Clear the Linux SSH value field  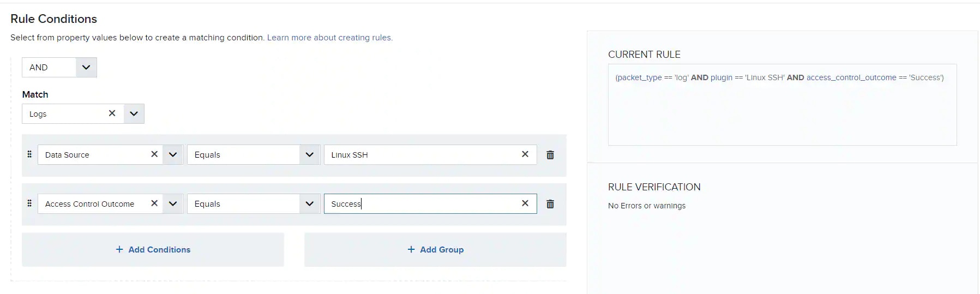[525, 154]
